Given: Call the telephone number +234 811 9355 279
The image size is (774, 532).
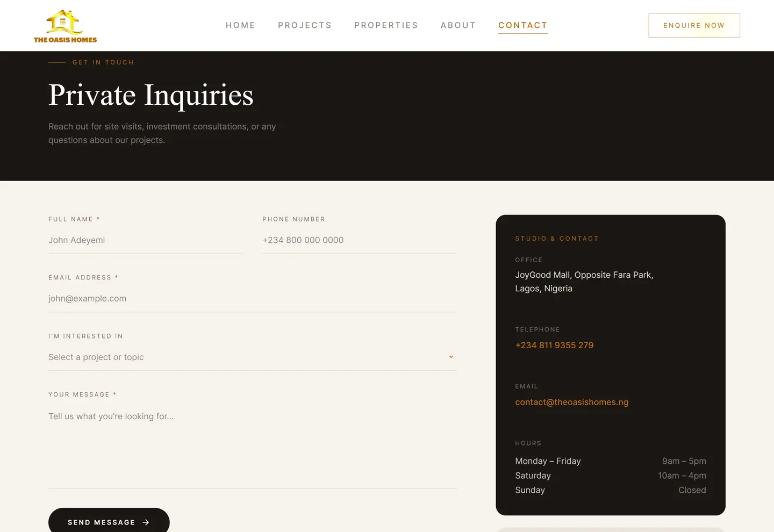Looking at the screenshot, I should [x=554, y=345].
